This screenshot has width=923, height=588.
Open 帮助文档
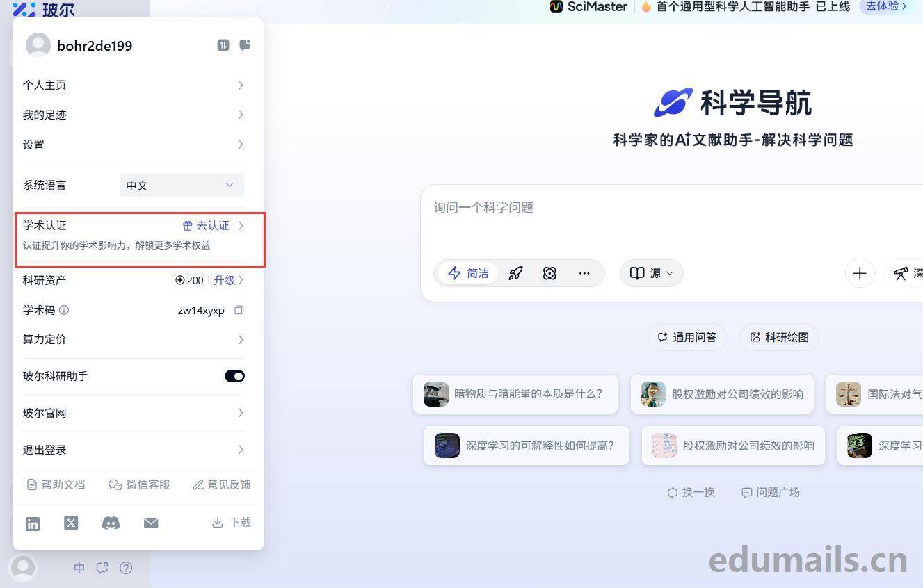click(x=56, y=484)
